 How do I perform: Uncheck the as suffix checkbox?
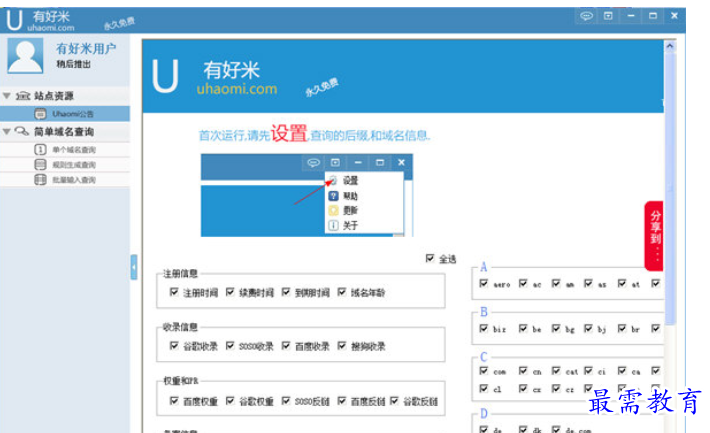[588, 284]
